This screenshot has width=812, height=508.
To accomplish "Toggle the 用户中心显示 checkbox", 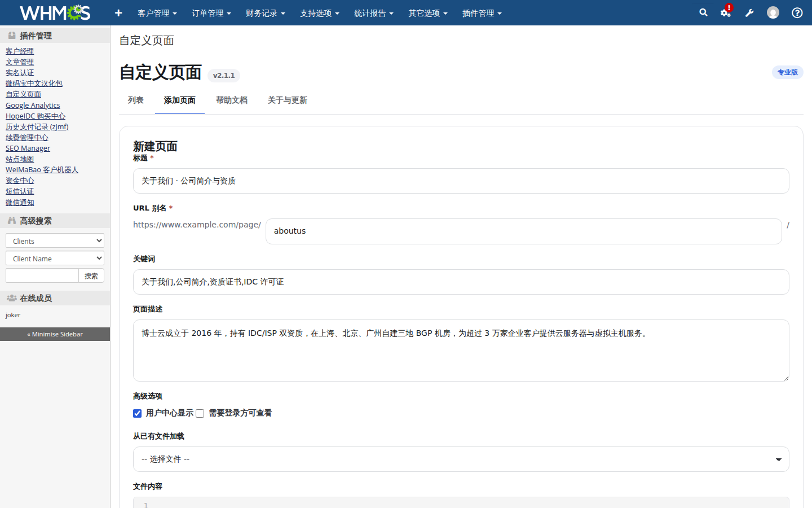I will pos(138,413).
